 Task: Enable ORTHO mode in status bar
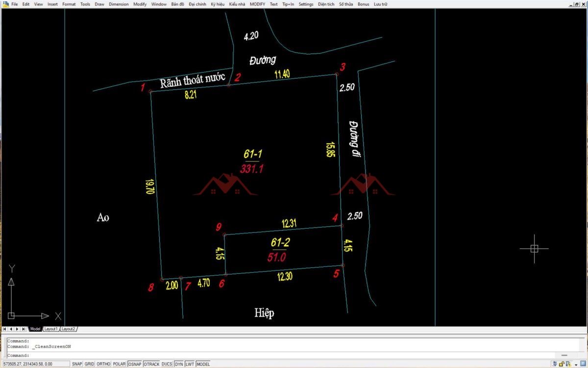pos(103,364)
